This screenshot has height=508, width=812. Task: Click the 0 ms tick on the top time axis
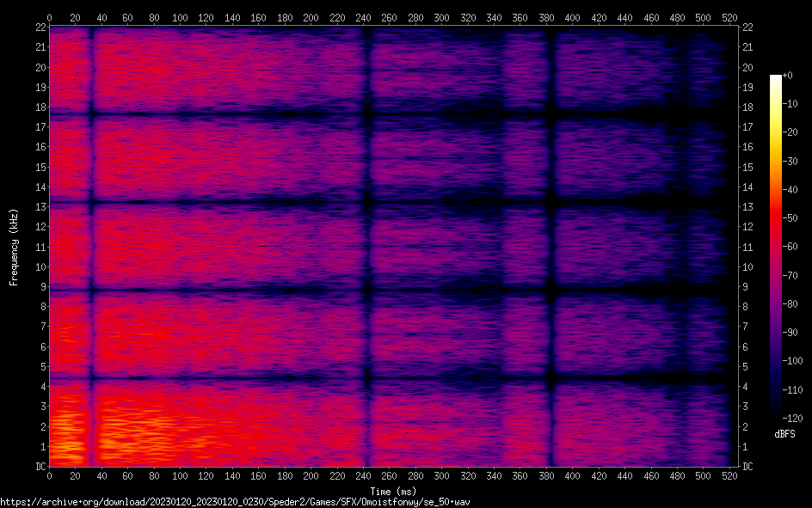(x=49, y=17)
